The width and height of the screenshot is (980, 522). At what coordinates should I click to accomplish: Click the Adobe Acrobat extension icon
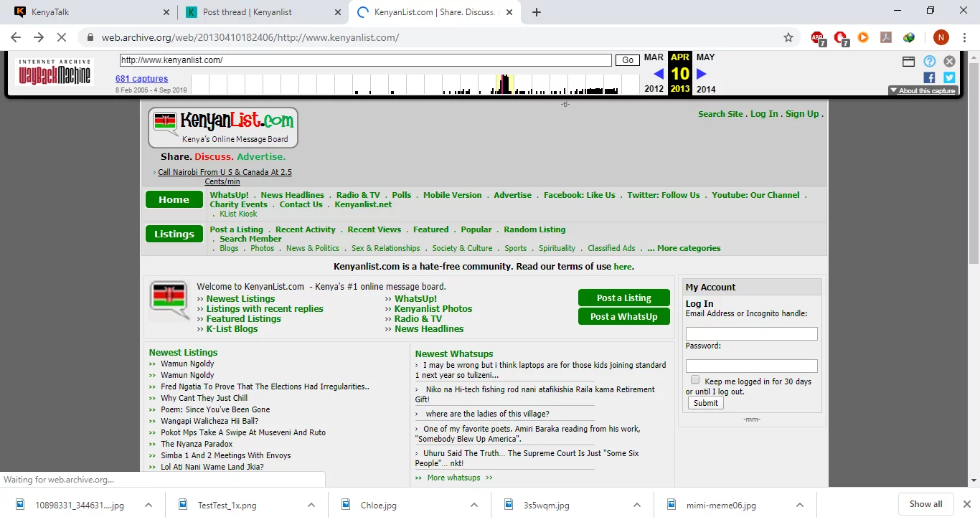coord(886,37)
